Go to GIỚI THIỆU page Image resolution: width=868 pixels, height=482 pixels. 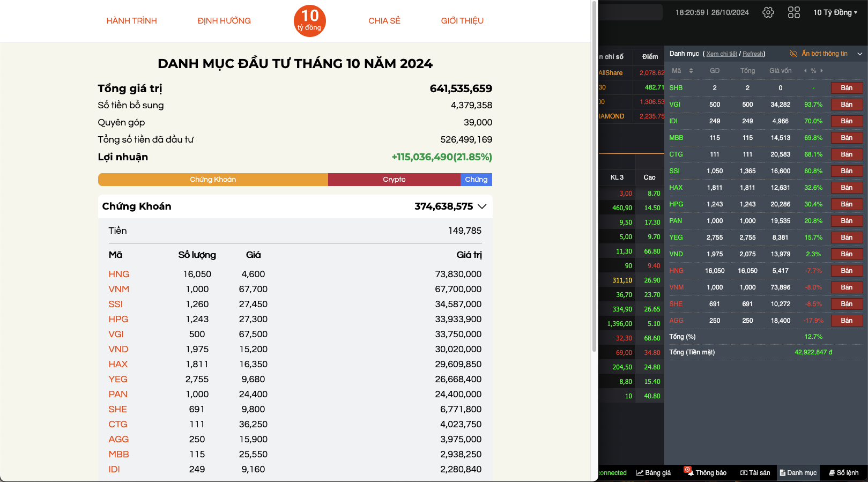(x=462, y=20)
